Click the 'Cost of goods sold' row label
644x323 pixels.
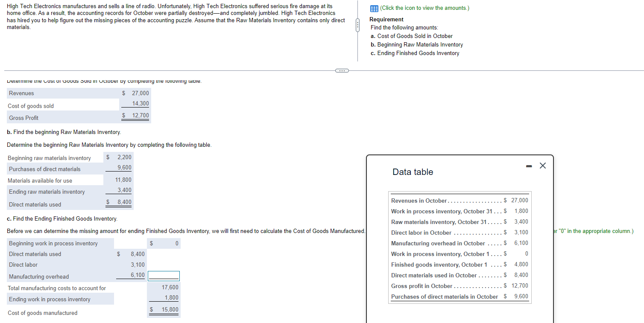(x=31, y=106)
